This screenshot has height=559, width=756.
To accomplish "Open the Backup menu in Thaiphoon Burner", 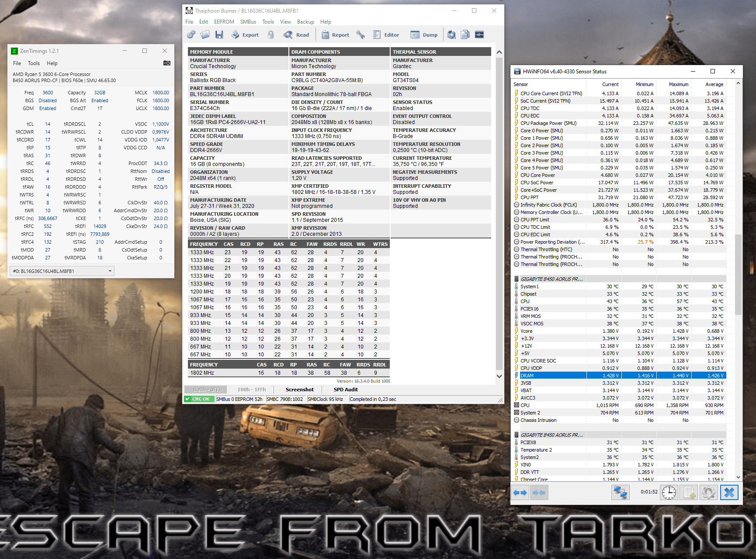I will [305, 22].
